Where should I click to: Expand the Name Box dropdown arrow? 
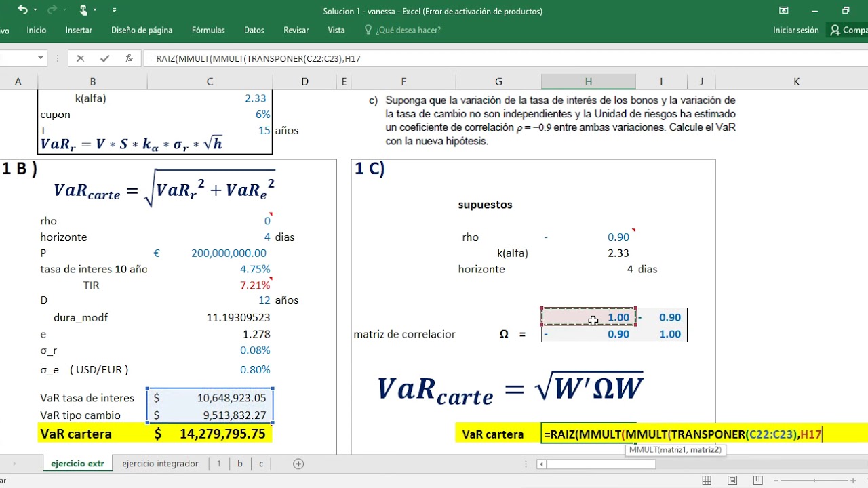click(41, 58)
